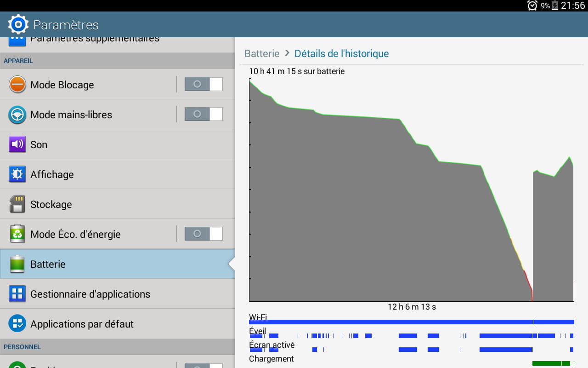The height and width of the screenshot is (368, 588).
Task: Tap the 12 h 6 m 13 s label
Action: tap(412, 307)
